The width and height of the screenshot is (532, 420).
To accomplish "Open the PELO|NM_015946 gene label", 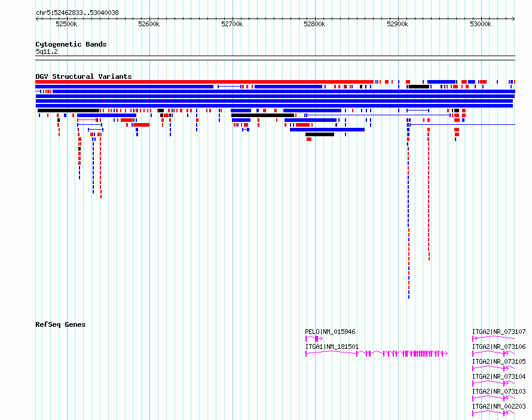I will point(330,332).
